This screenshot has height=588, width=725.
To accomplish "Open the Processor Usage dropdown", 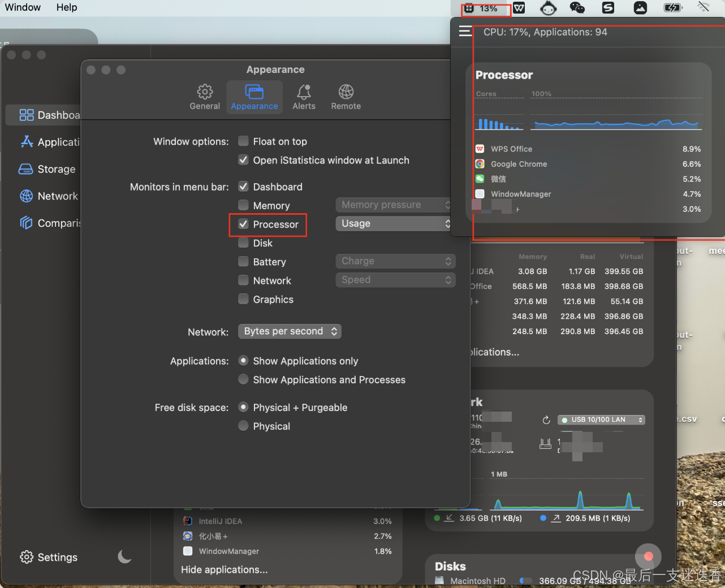I will (395, 223).
